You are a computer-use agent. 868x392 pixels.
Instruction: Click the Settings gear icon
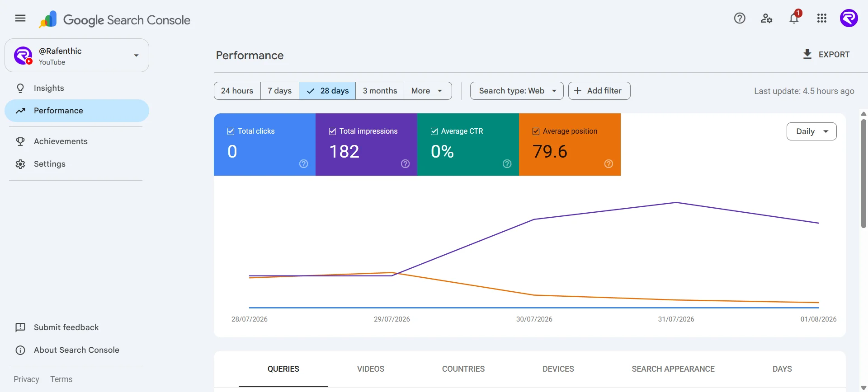pyautogui.click(x=20, y=164)
